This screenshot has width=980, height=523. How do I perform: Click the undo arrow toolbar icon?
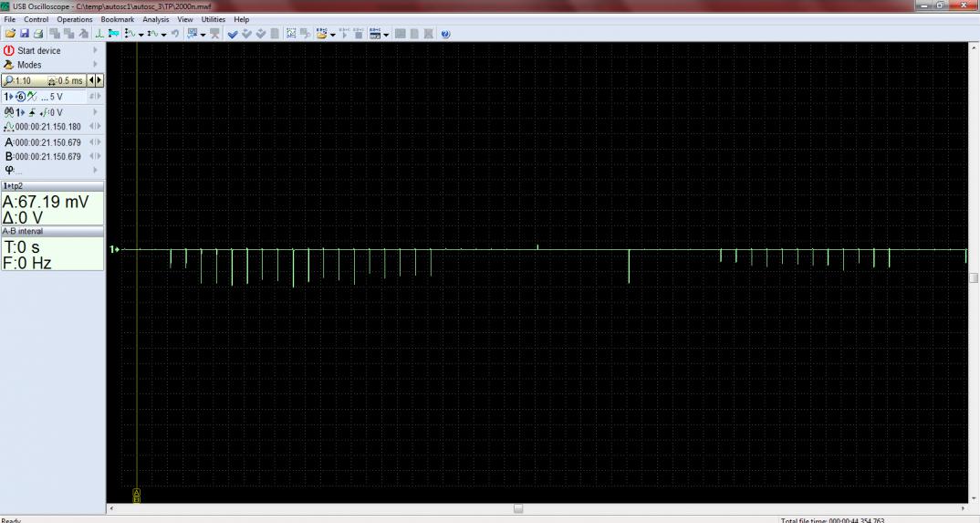point(175,34)
